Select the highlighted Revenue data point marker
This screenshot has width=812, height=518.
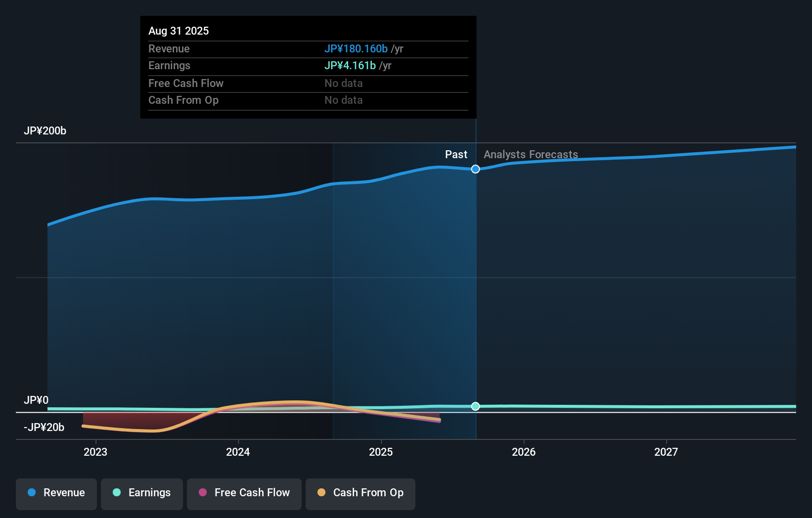(475, 169)
